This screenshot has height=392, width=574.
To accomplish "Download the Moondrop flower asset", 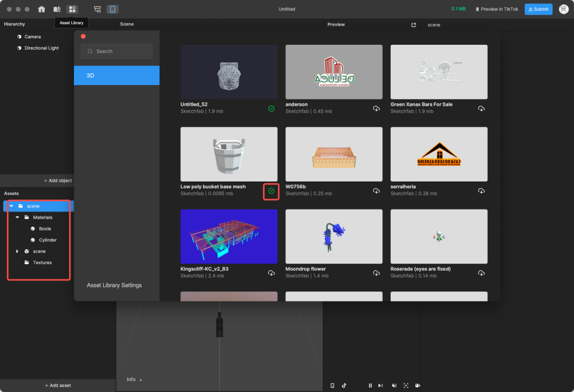I will pos(376,273).
